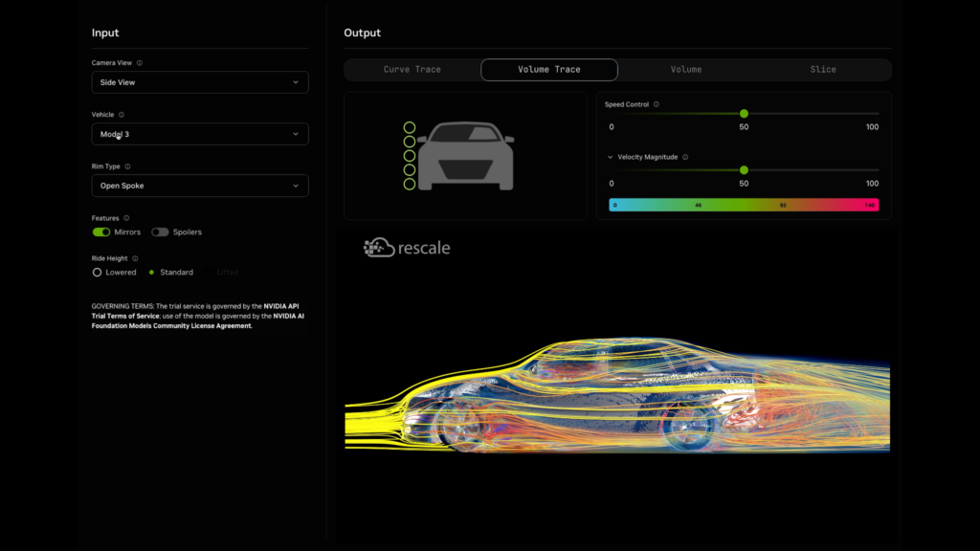Click the gray car front-view icon
Image resolution: width=980 pixels, height=551 pixels.
pyautogui.click(x=465, y=155)
